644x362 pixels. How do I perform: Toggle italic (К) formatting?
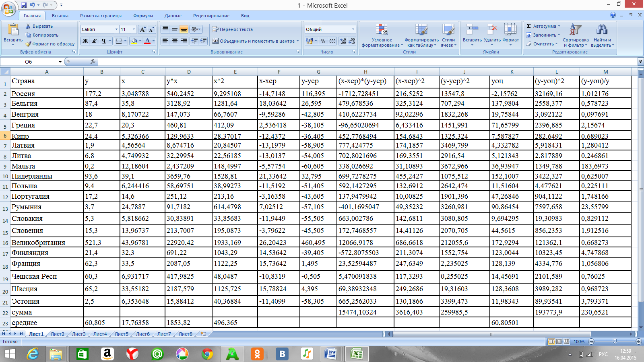pyautogui.click(x=95, y=41)
